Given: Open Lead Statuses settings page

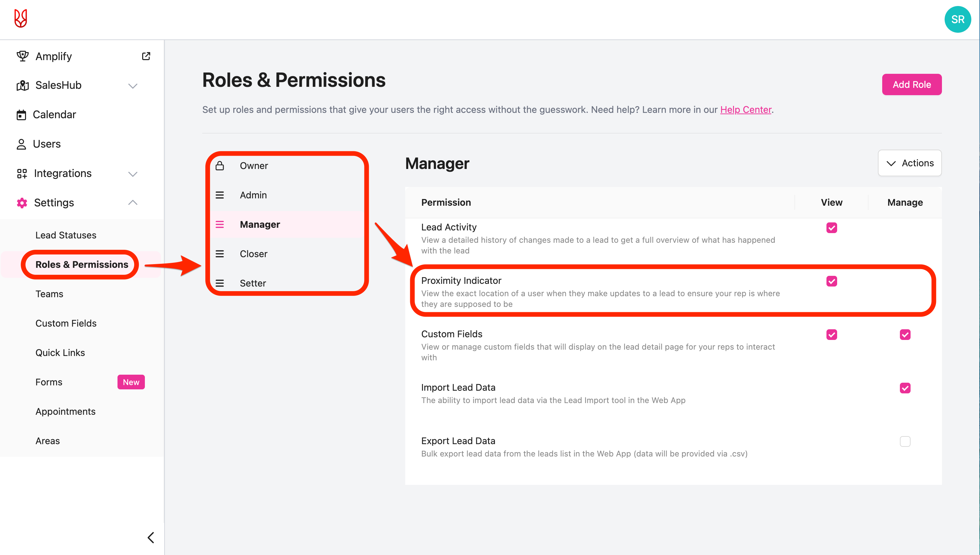Looking at the screenshot, I should pyautogui.click(x=66, y=235).
